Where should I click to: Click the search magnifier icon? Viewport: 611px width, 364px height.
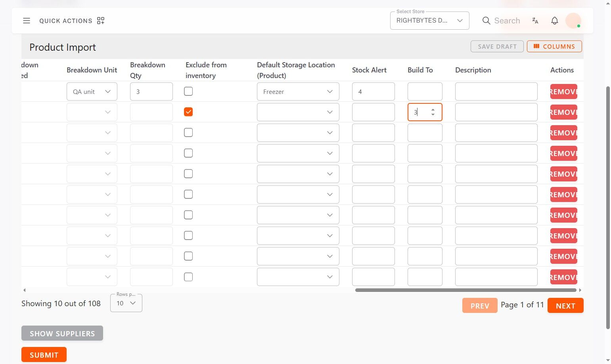[x=486, y=21]
